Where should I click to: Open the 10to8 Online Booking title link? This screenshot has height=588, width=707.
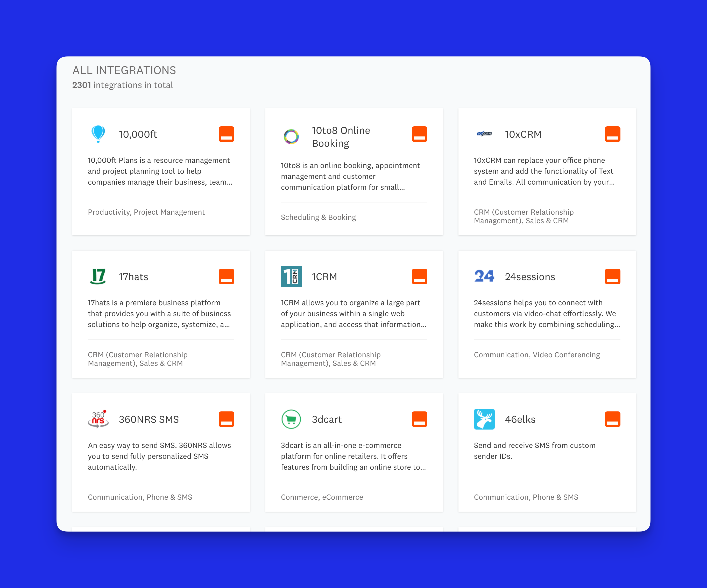341,137
